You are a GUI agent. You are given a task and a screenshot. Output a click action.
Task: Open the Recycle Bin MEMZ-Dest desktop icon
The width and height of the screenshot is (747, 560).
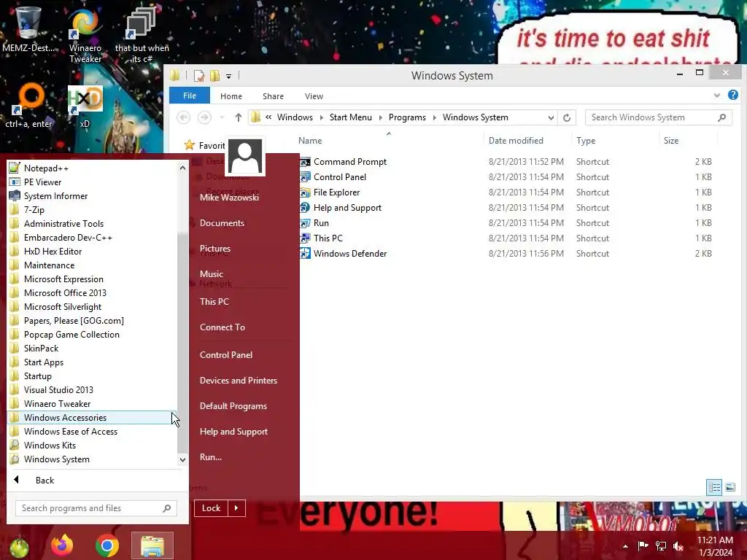[x=28, y=28]
